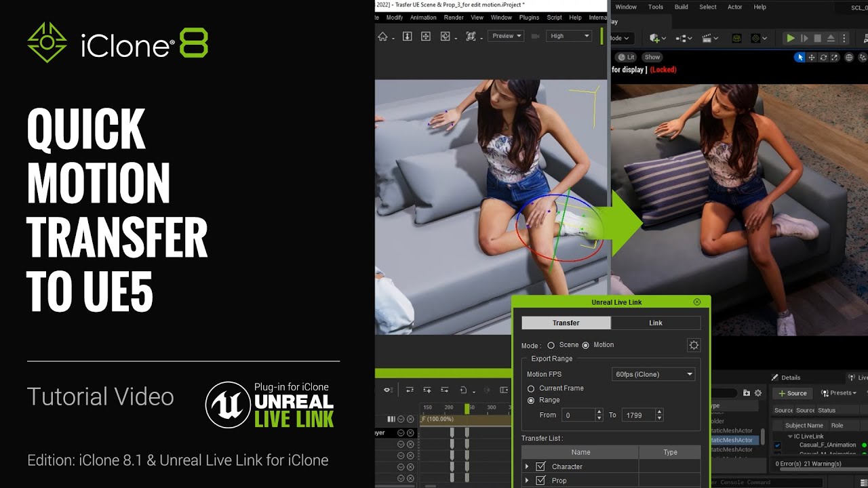Open the iClone Animation menu
The height and width of the screenshot is (488, 868).
[x=423, y=18]
